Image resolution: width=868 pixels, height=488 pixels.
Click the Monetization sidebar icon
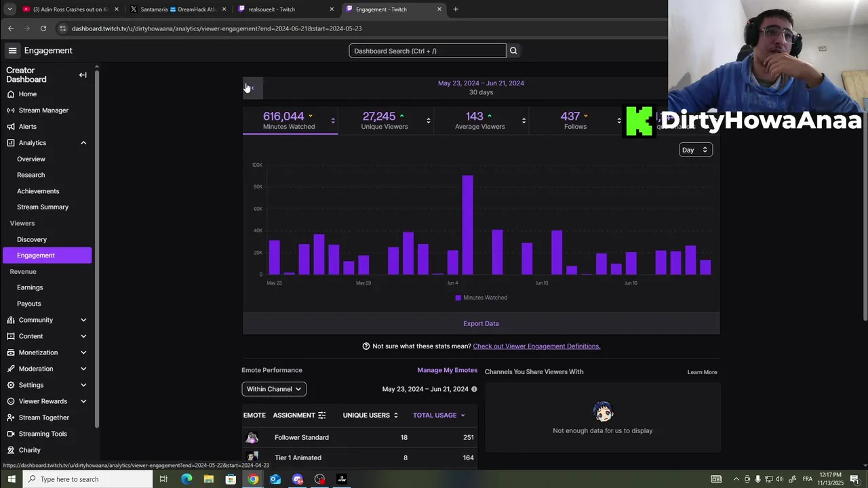(11, 352)
